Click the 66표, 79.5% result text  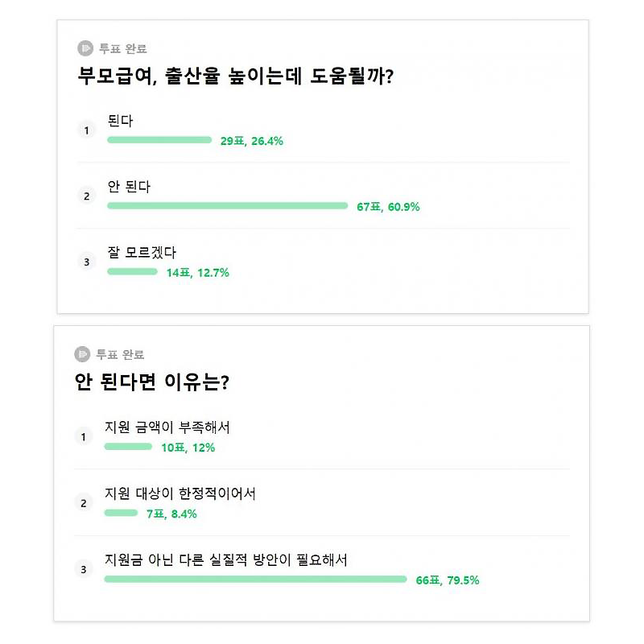(448, 580)
